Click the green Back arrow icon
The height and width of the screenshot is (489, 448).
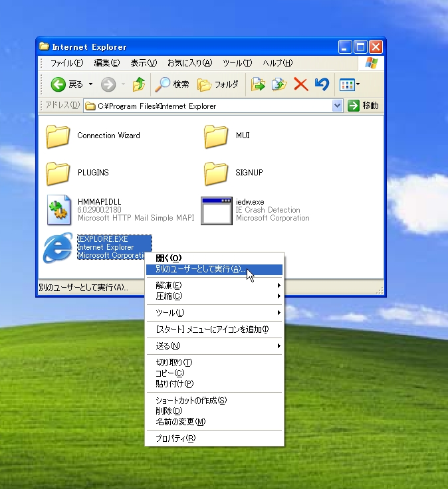point(58,84)
